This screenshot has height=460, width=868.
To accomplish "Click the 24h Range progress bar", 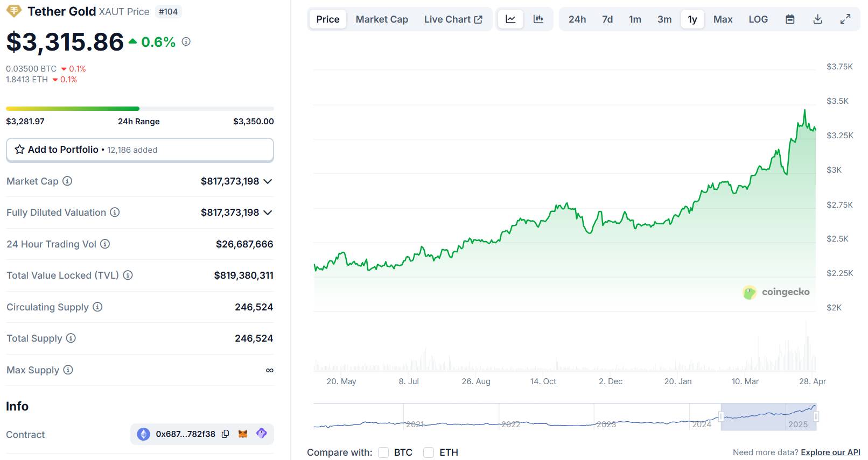I will coord(140,109).
